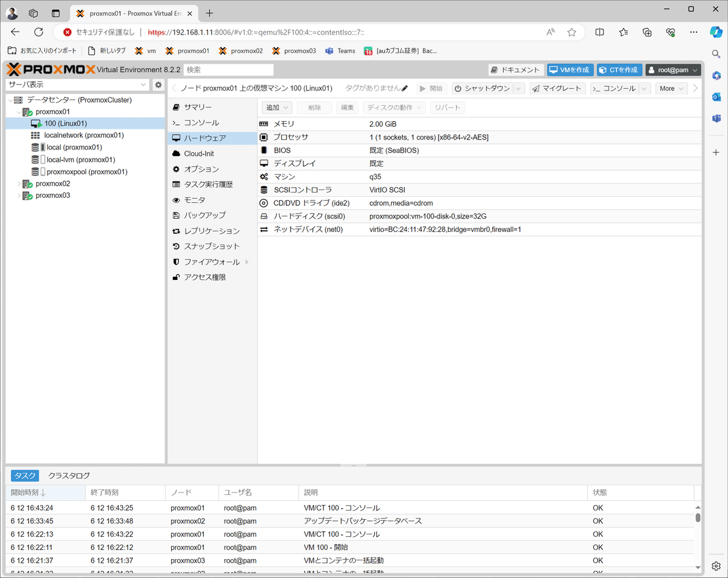Select the メモリ memory row
Viewport: 728px width, 578px height.
pyautogui.click(x=479, y=124)
